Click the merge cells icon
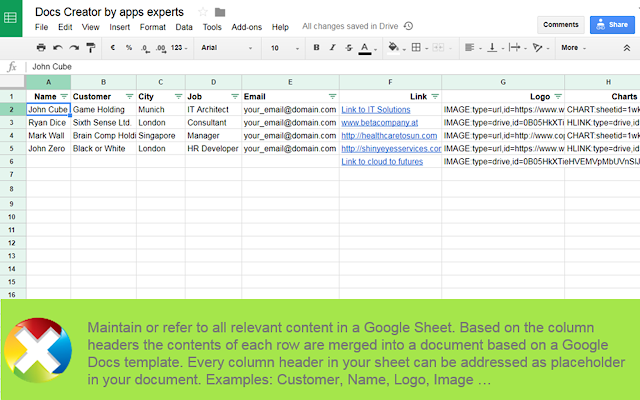This screenshot has width=640, height=400. [438, 47]
